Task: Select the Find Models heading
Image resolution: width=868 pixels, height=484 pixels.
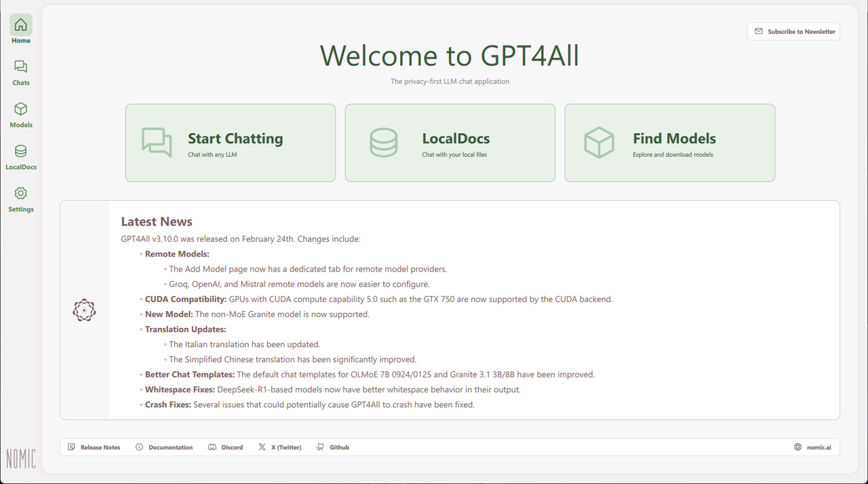Action: tap(674, 138)
